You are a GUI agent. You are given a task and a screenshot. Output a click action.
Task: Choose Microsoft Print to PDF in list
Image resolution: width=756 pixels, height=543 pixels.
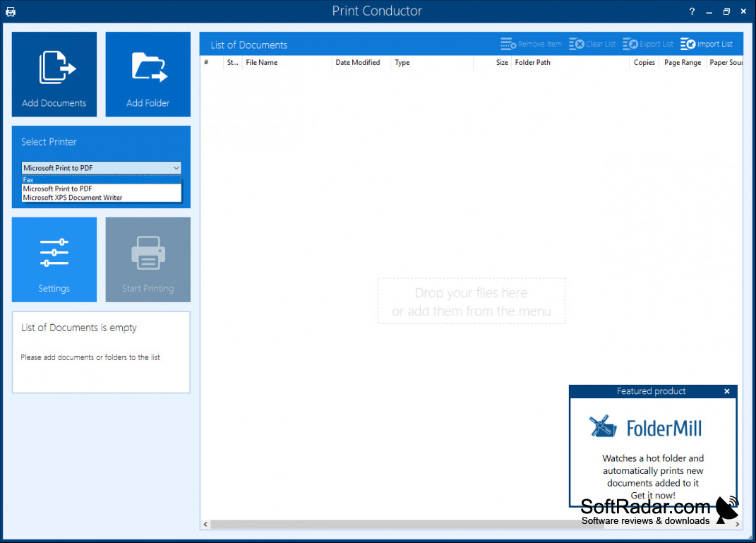101,189
